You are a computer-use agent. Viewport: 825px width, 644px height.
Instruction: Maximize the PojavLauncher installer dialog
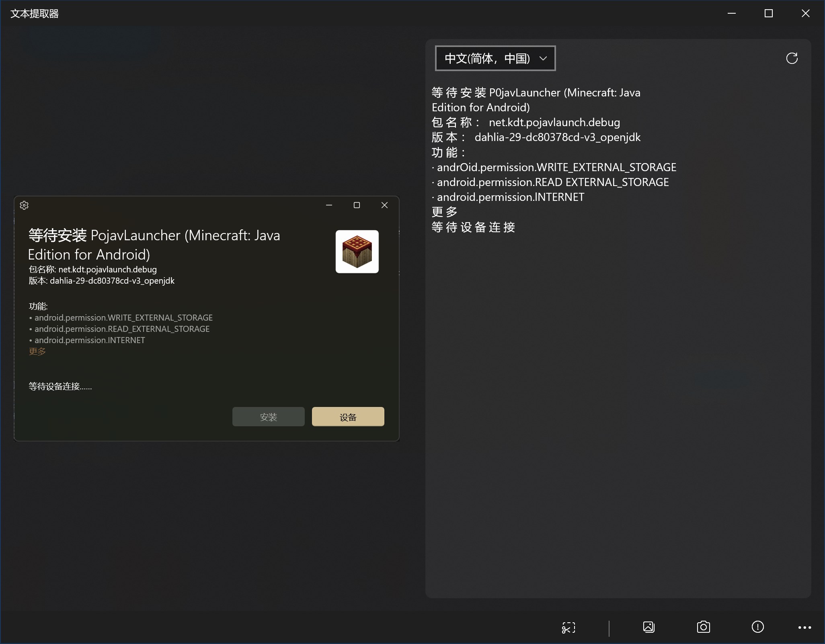pyautogui.click(x=356, y=205)
